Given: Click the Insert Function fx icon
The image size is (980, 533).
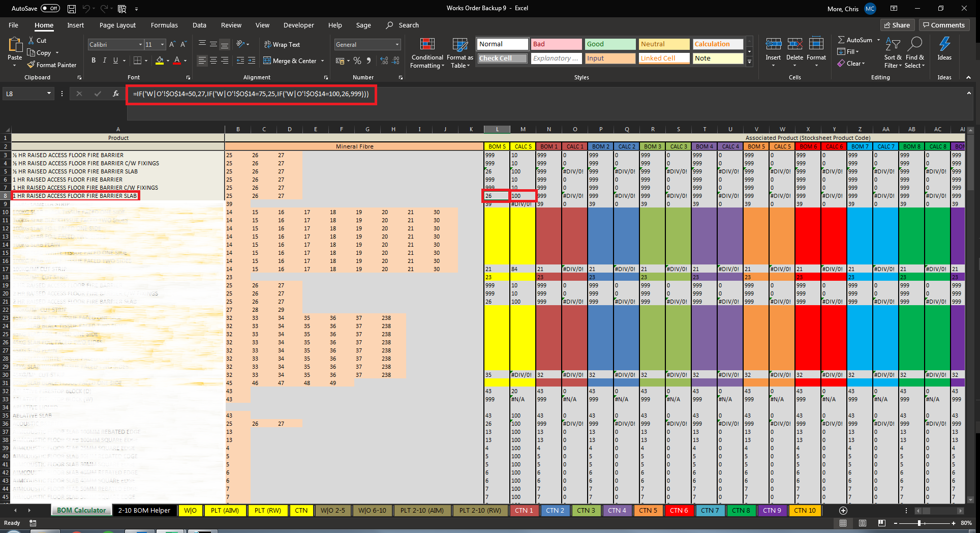Looking at the screenshot, I should coord(116,94).
